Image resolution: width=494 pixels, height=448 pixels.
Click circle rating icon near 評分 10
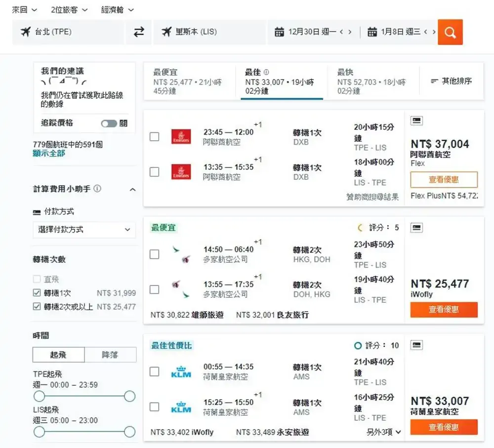coord(358,346)
